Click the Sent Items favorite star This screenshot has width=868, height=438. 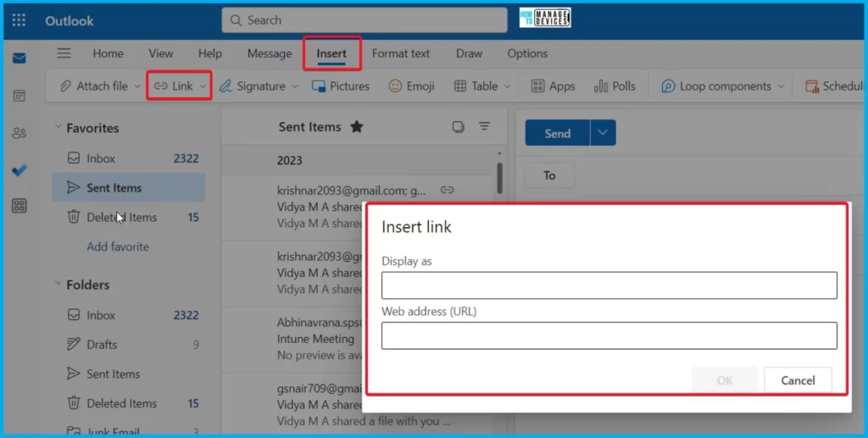coord(357,126)
